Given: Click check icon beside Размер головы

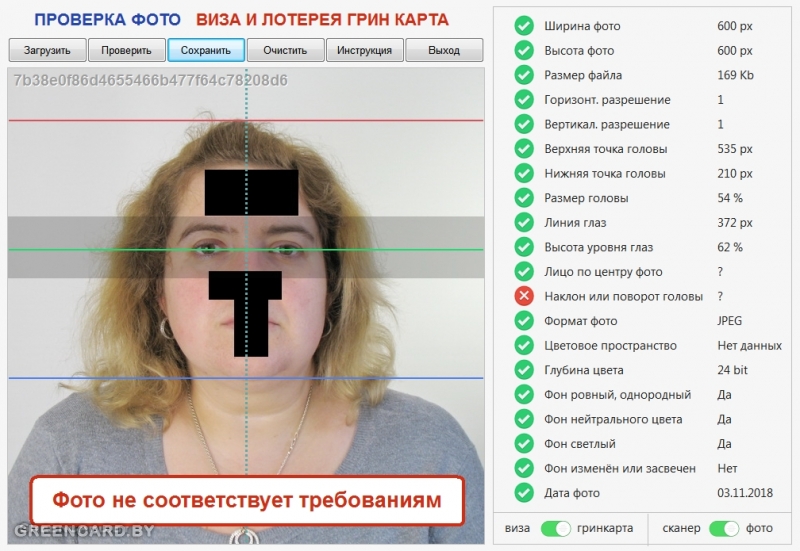Looking at the screenshot, I should 524,197.
